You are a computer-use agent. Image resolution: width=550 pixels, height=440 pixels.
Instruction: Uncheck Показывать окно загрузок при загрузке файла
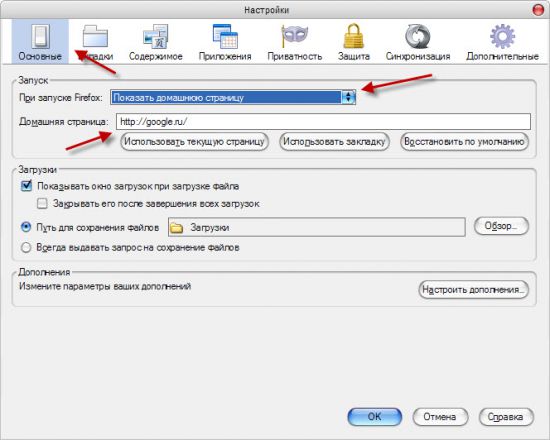[x=26, y=186]
